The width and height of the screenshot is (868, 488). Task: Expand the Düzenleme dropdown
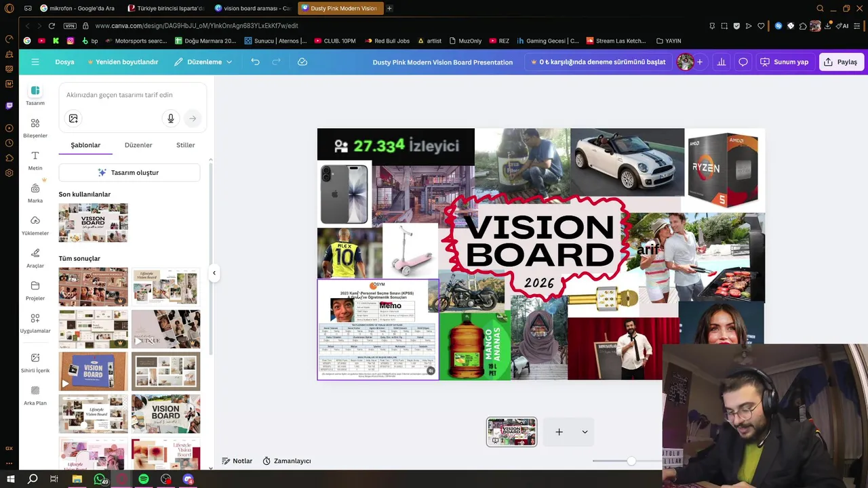coord(203,62)
